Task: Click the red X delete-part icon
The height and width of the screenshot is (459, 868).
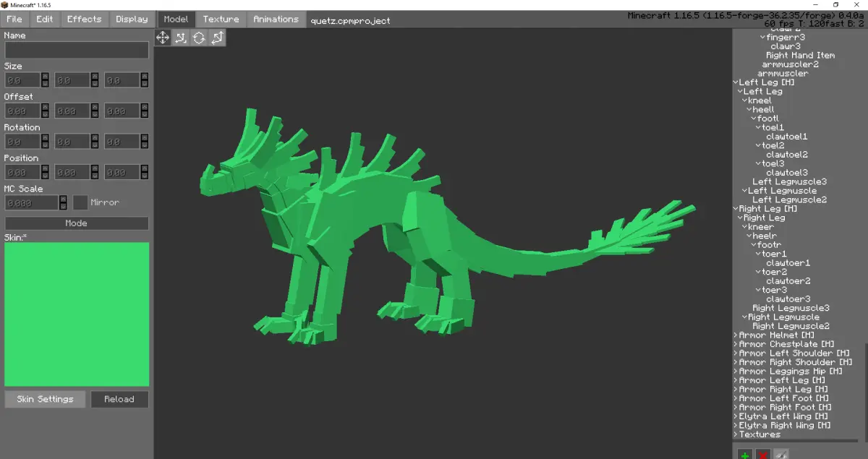Action: 763,455
